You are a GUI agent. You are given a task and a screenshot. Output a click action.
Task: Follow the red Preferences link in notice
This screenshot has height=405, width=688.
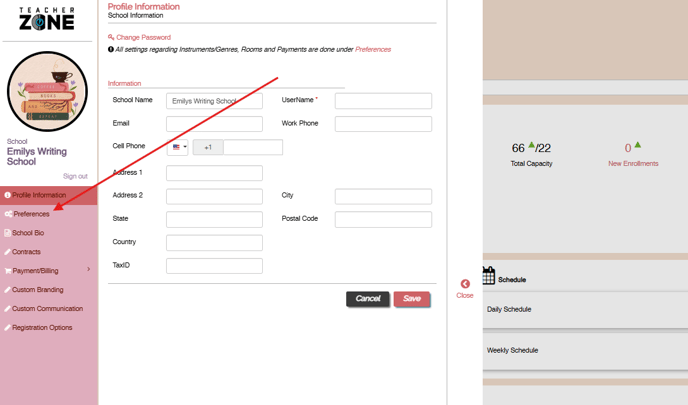coord(373,49)
